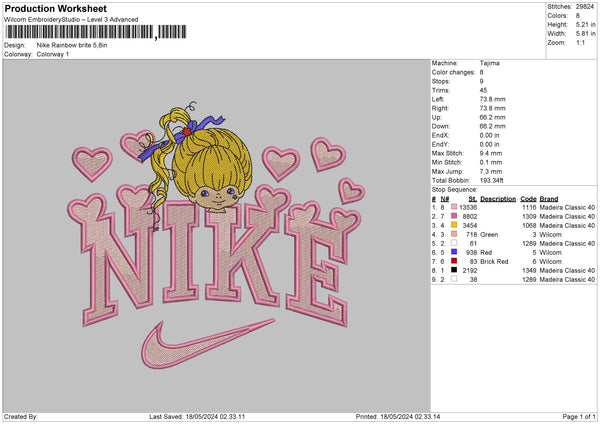Click the stitch count 8802

(x=470, y=217)
